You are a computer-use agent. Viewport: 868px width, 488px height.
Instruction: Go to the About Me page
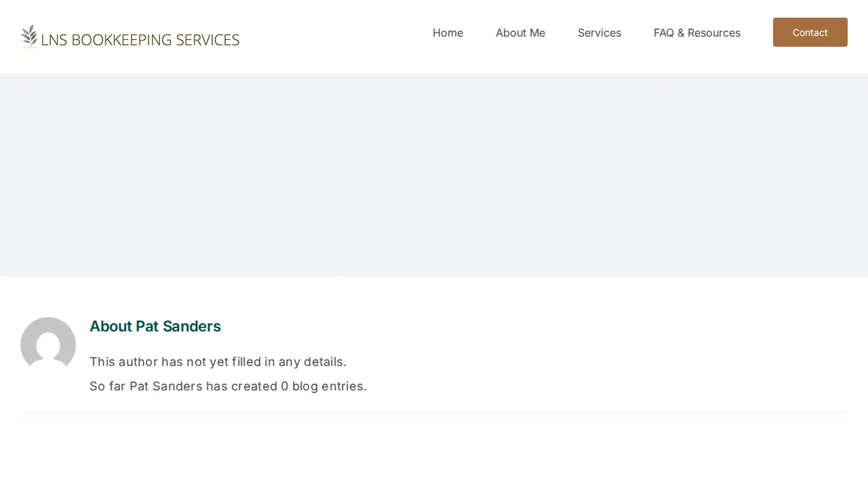(520, 33)
